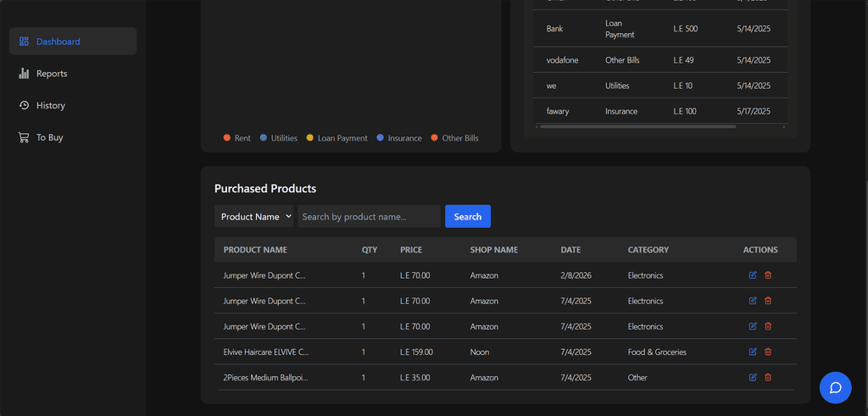Viewport: 868px width, 416px height.
Task: Delete the 2Pieces Medium Ballpoint product row
Action: [x=768, y=377]
